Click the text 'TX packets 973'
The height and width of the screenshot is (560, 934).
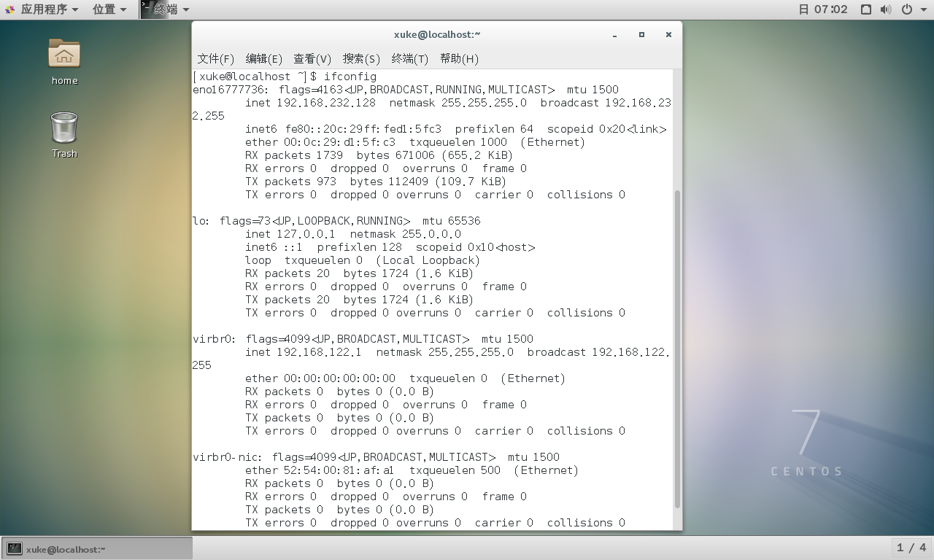(291, 182)
